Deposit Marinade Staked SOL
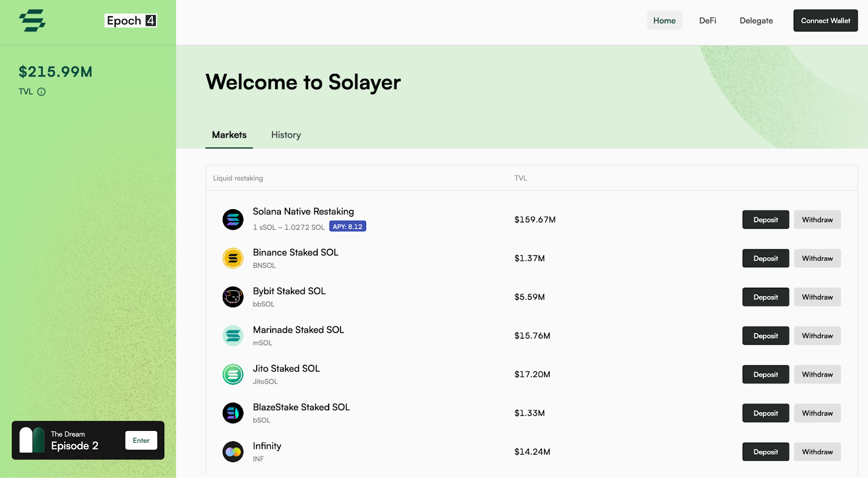Viewport: 868px width, 478px height. (765, 336)
